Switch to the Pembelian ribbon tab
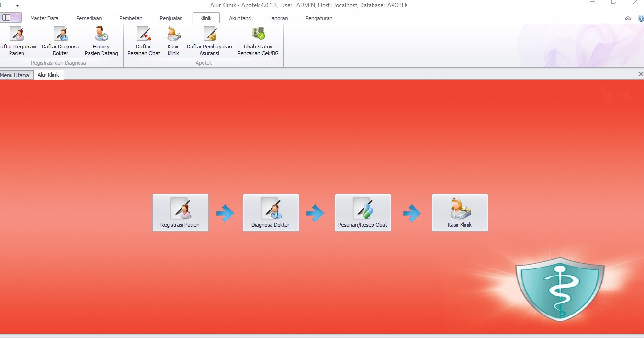This screenshot has width=644, height=338. (x=131, y=18)
